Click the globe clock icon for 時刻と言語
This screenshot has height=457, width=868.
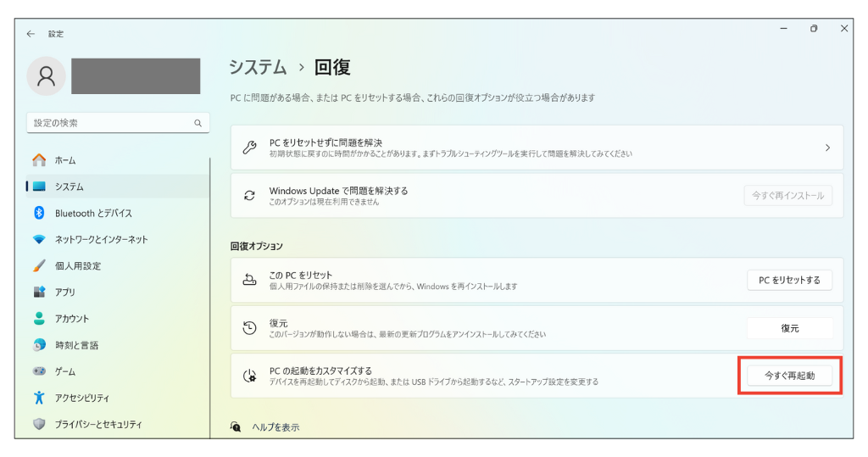pyautogui.click(x=39, y=344)
